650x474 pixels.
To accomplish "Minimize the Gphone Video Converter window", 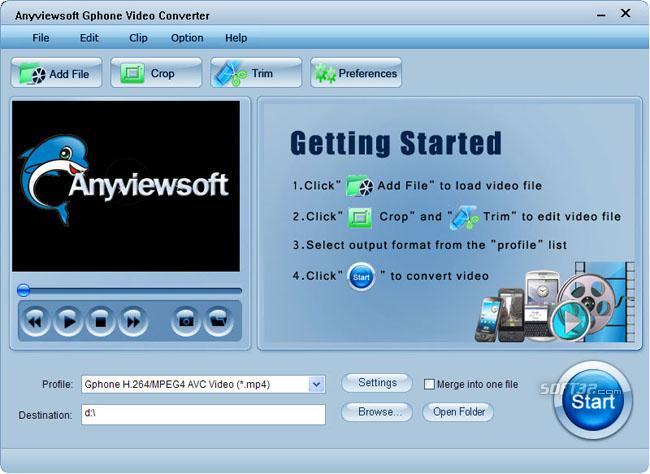I will point(601,15).
